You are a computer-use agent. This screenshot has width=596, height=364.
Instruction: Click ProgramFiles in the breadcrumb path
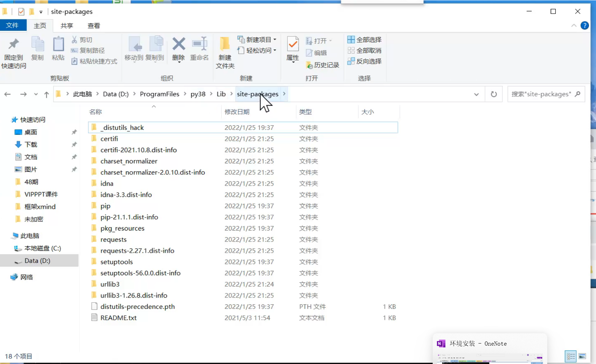[x=159, y=94]
